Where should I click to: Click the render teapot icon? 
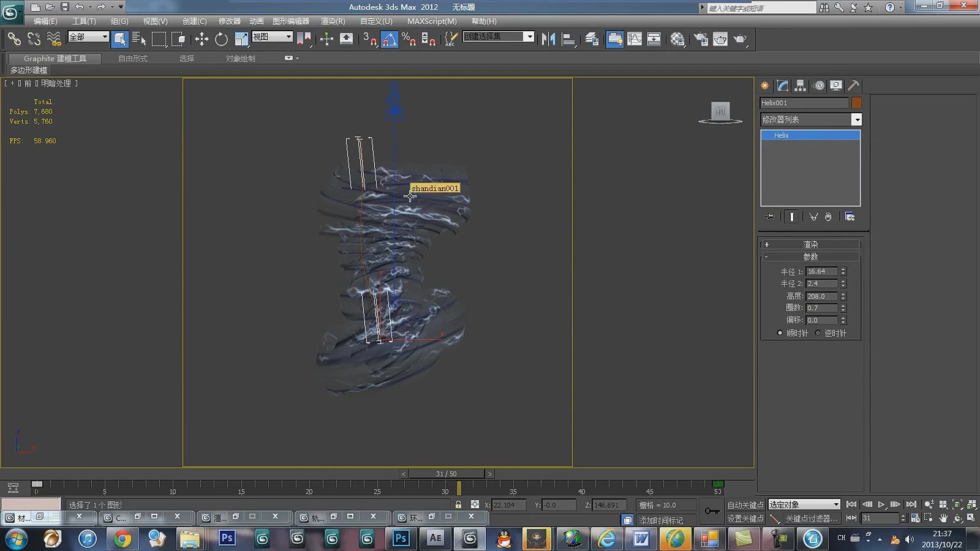tap(741, 39)
